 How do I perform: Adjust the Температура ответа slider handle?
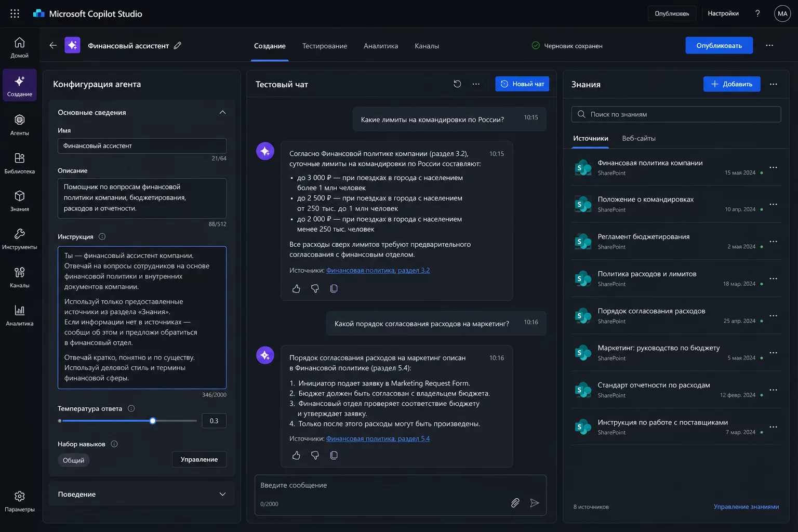click(153, 421)
